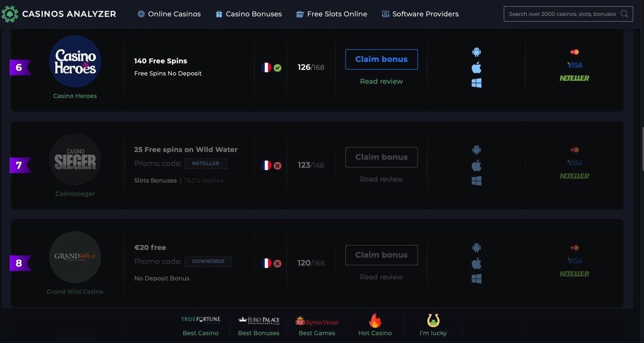Screen dimensions: 644x343
Task: Click Mastercard icon in Grand Wild row
Action: click(x=575, y=248)
